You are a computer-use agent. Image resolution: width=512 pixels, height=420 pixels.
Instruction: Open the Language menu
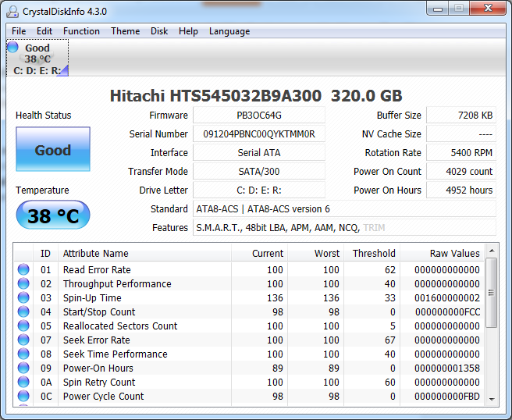tap(229, 31)
